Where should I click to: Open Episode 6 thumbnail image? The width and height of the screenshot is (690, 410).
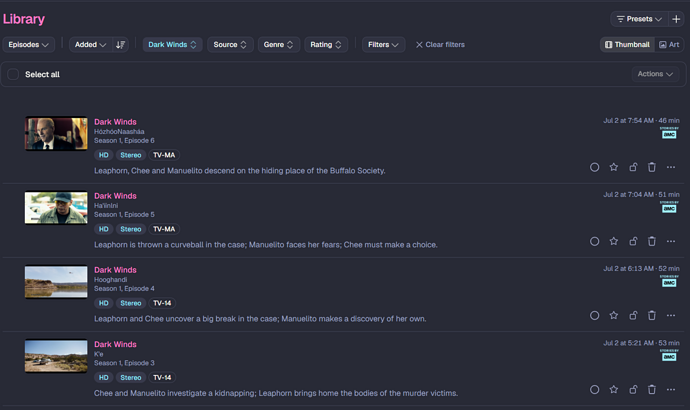(x=56, y=133)
